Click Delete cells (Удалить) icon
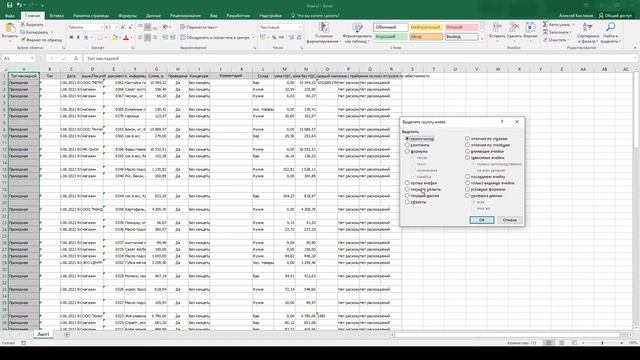The height and width of the screenshot is (360, 640). point(514,27)
